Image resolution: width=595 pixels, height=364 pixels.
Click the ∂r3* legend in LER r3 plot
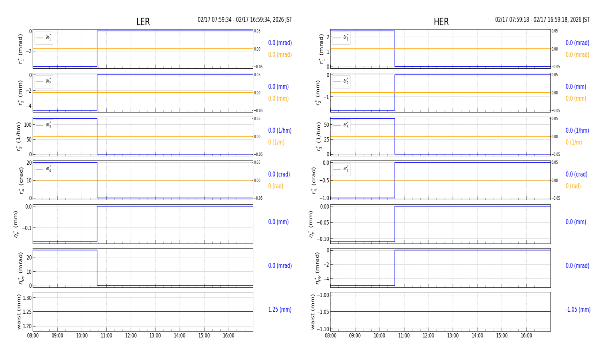click(x=44, y=126)
